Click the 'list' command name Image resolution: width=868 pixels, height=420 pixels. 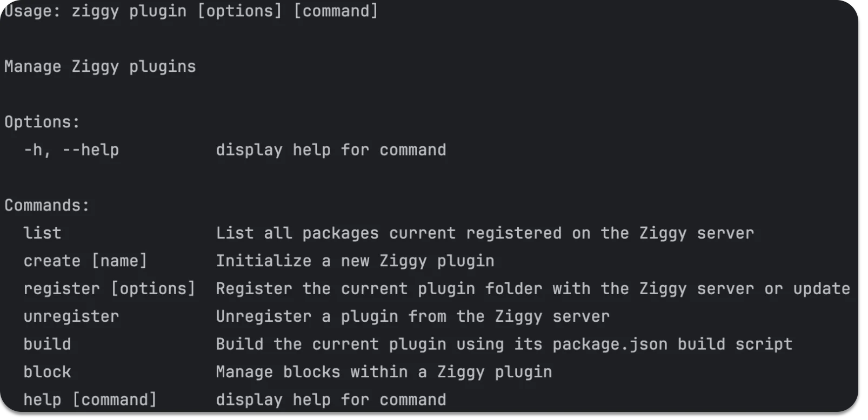pos(42,233)
